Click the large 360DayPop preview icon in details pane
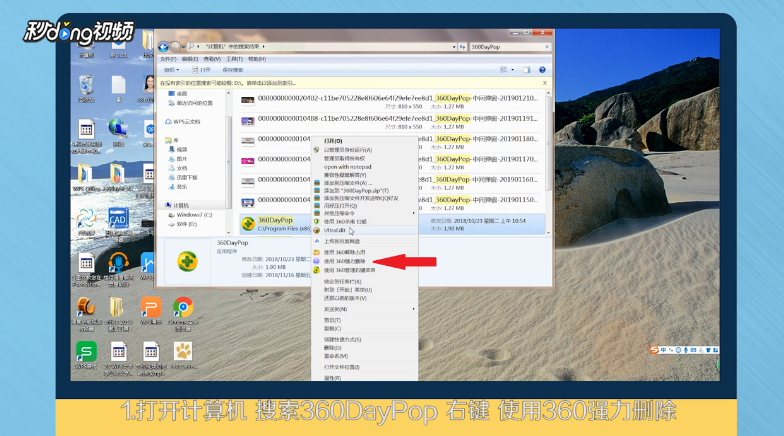This screenshot has width=784, height=436. coord(187,262)
